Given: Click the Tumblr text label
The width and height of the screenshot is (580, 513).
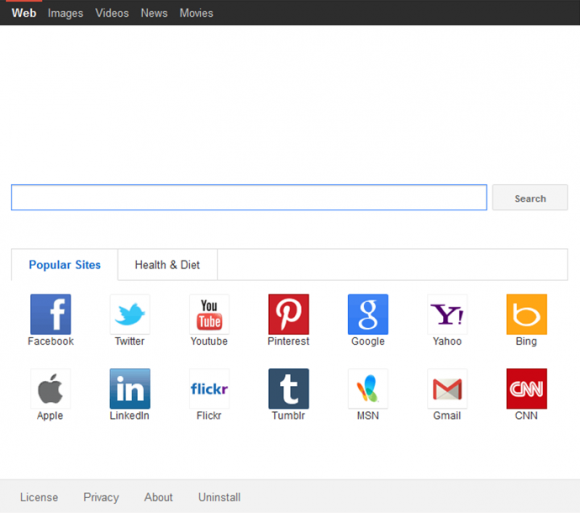Looking at the screenshot, I should (x=289, y=415).
